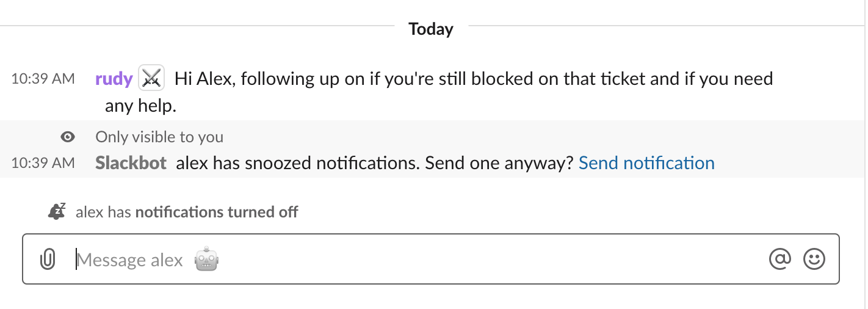Click the 10:39 AM timestamp beside Slackbot
Image resolution: width=868 pixels, height=309 pixels.
(x=43, y=163)
